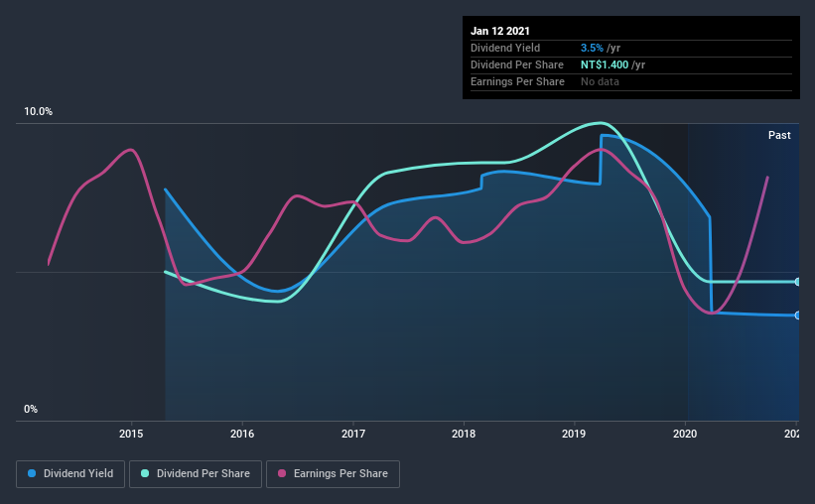Viewport: 815px width, 504px height.
Task: Click the 2019 x-axis label
Action: 574,434
